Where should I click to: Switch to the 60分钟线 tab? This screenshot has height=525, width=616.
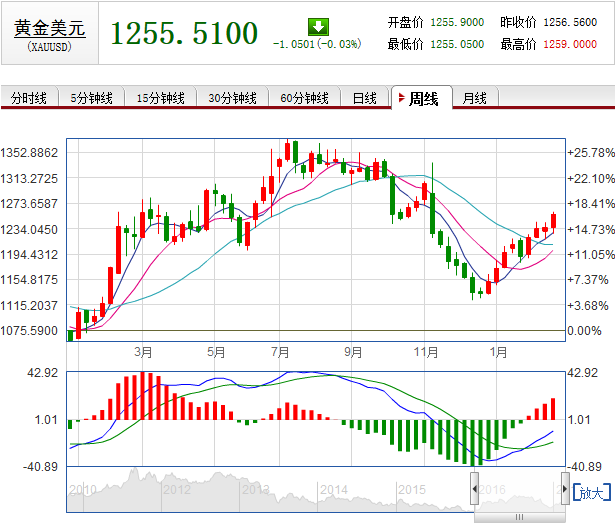click(304, 98)
